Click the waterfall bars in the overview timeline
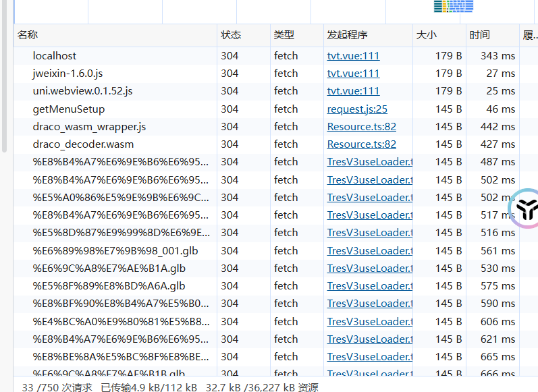Screen dimensions: 538x392 click(454, 7)
